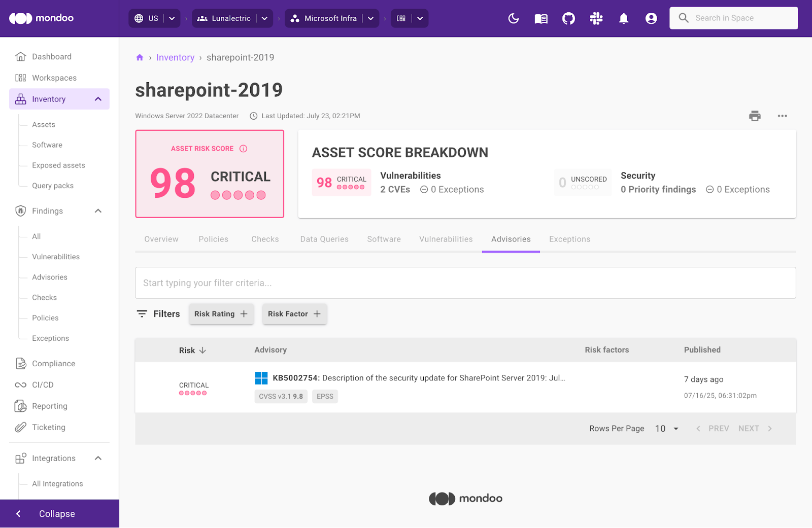
Task: Collapse the Inventory section in the sidebar
Action: pos(97,99)
